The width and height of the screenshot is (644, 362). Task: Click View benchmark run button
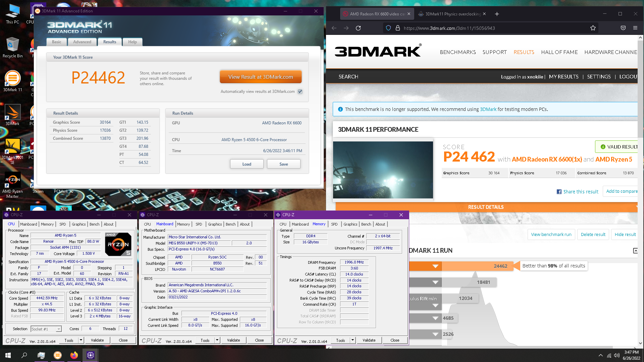point(551,234)
